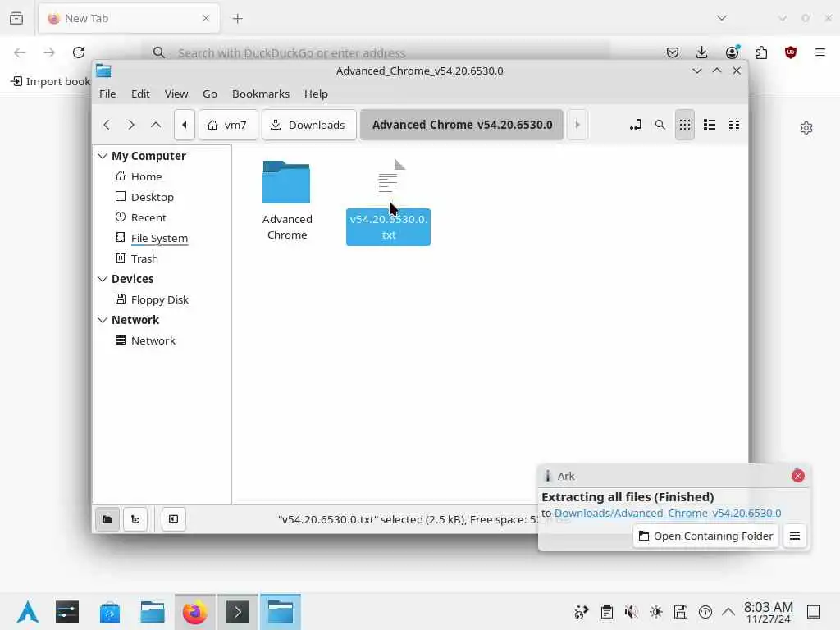Open the Edit menu
The image size is (840, 630).
tap(140, 94)
